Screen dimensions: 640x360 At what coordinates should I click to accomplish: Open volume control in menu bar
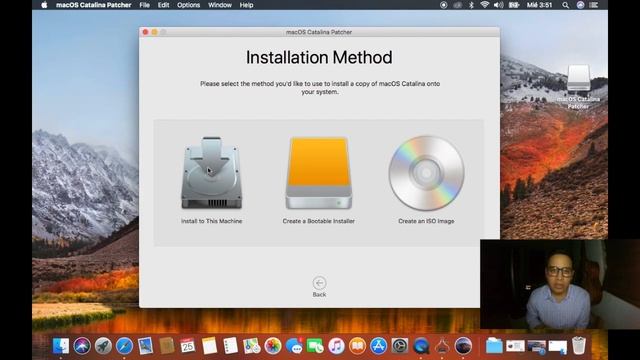pyautogui.click(x=498, y=5)
